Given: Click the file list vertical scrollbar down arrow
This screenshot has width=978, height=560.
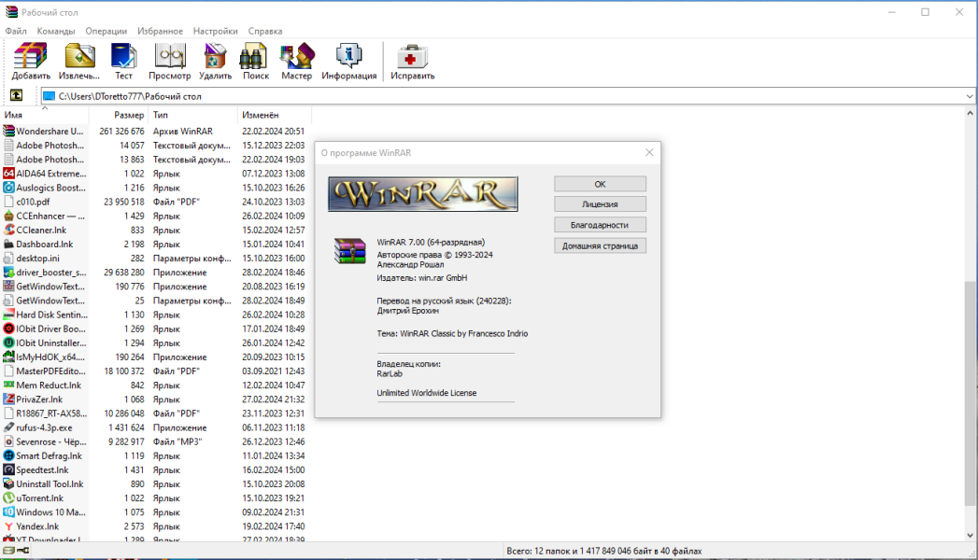Looking at the screenshot, I should (970, 535).
